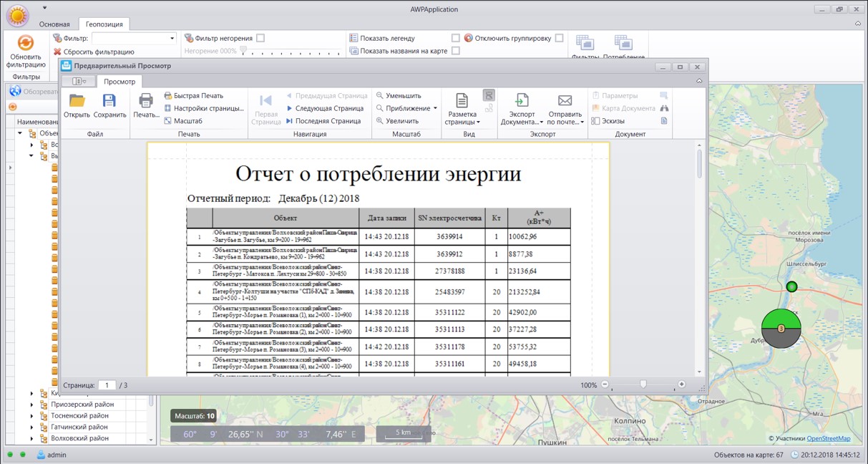Image resolution: width=868 pixels, height=464 pixels.
Task: Click the Увеличить magnifier icon
Action: (x=381, y=121)
